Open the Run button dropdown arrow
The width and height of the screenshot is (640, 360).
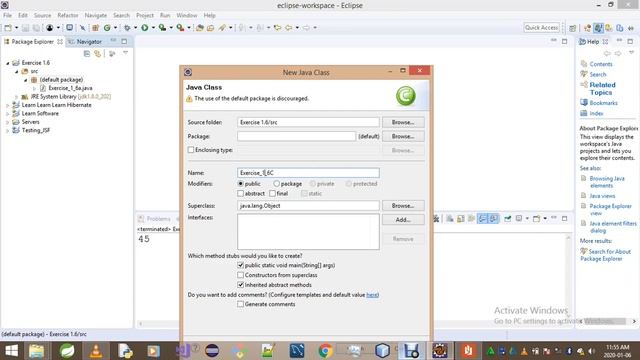coord(153,28)
